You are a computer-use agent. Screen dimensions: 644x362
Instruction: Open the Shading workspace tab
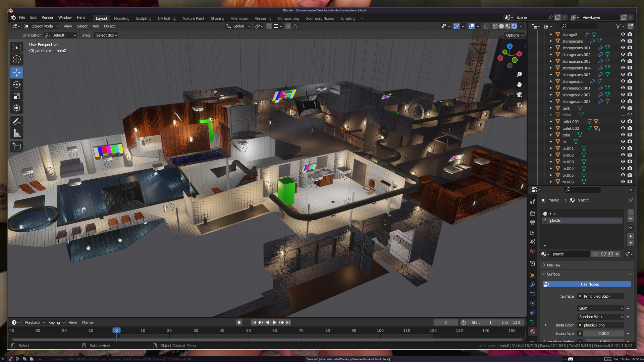click(217, 18)
